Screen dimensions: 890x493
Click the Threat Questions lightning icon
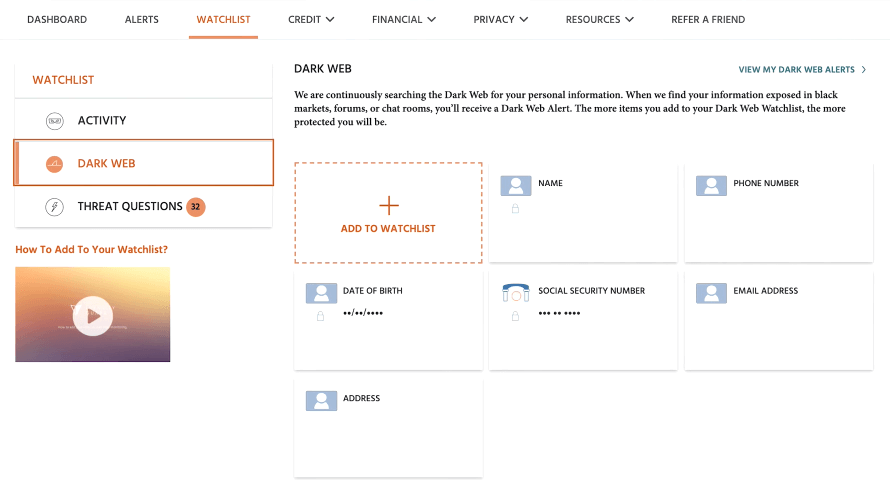54,207
